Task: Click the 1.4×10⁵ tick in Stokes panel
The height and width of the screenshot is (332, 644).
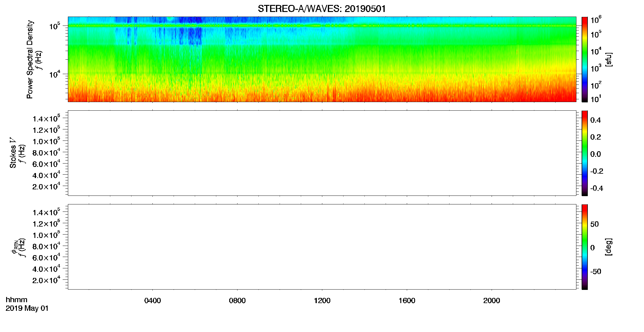Action: 46,118
